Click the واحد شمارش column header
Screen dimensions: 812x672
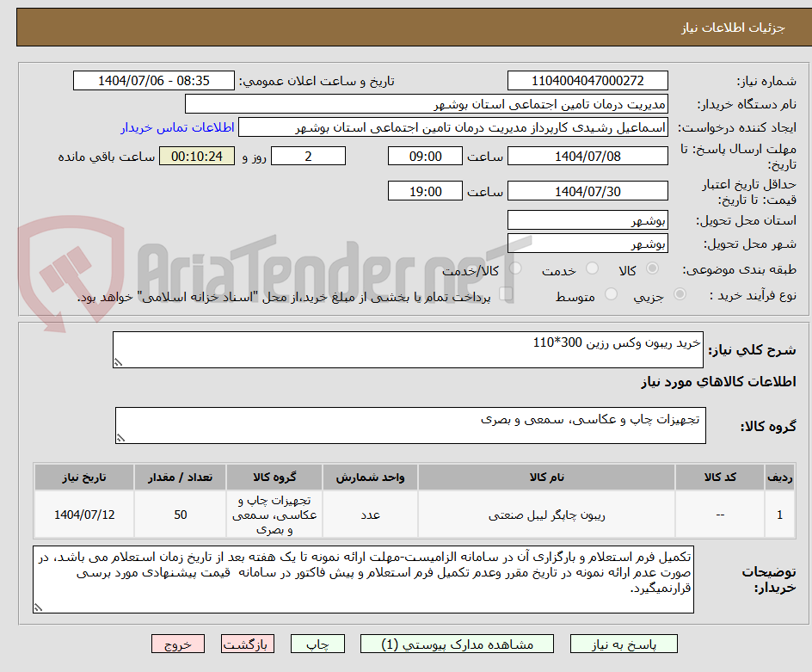(370, 478)
